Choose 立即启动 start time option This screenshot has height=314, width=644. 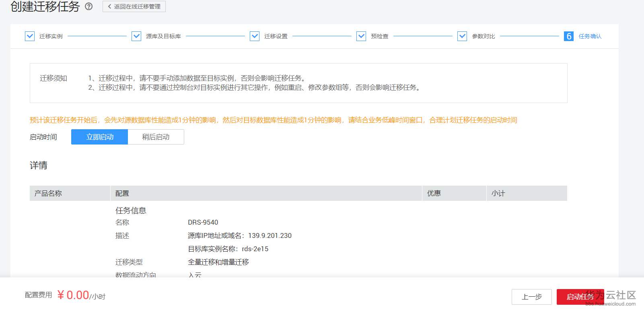(100, 137)
